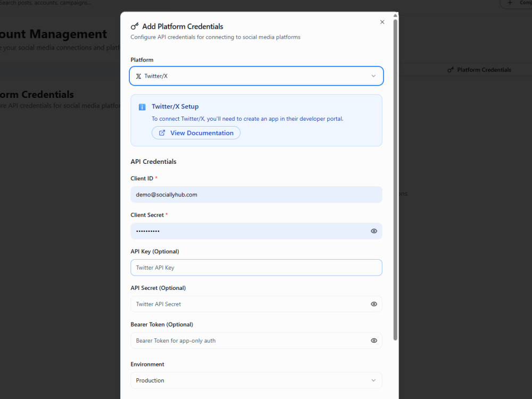The height and width of the screenshot is (399, 532).
Task: Focus the Client ID input field
Action: pyautogui.click(x=256, y=194)
